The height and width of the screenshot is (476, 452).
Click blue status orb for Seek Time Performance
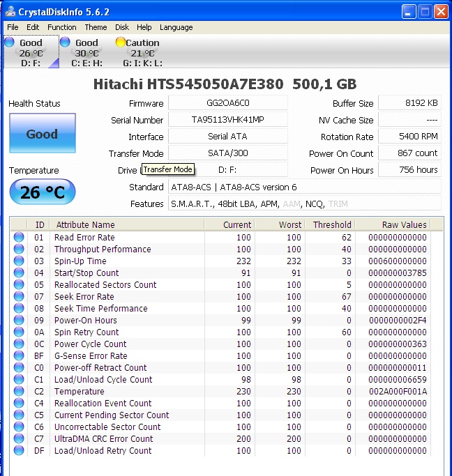19,308
